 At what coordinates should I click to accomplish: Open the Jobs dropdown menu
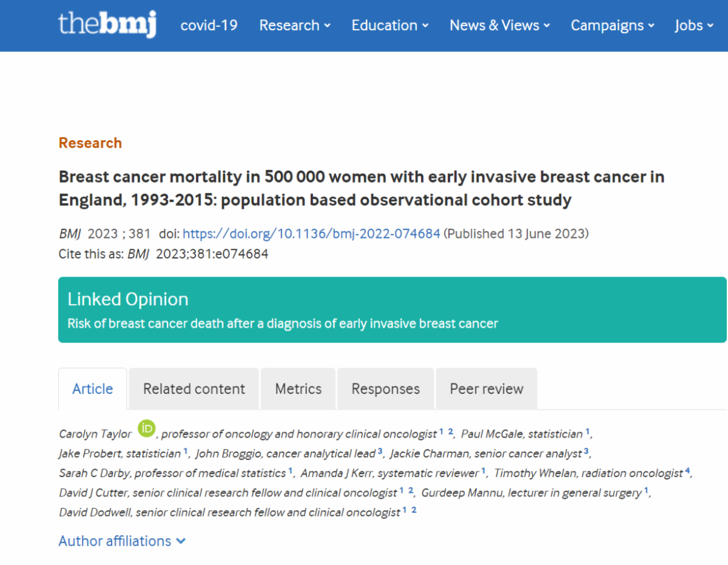(x=694, y=25)
